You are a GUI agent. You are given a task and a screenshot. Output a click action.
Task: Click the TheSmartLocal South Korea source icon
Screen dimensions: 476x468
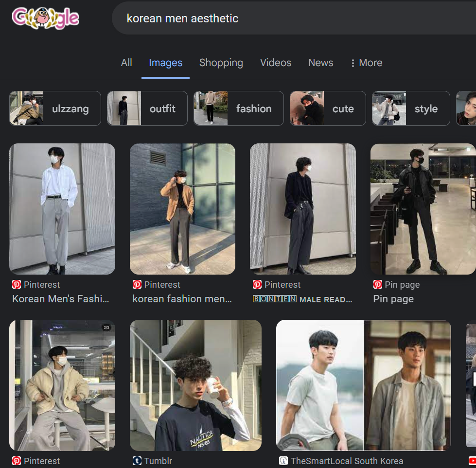tap(283, 461)
